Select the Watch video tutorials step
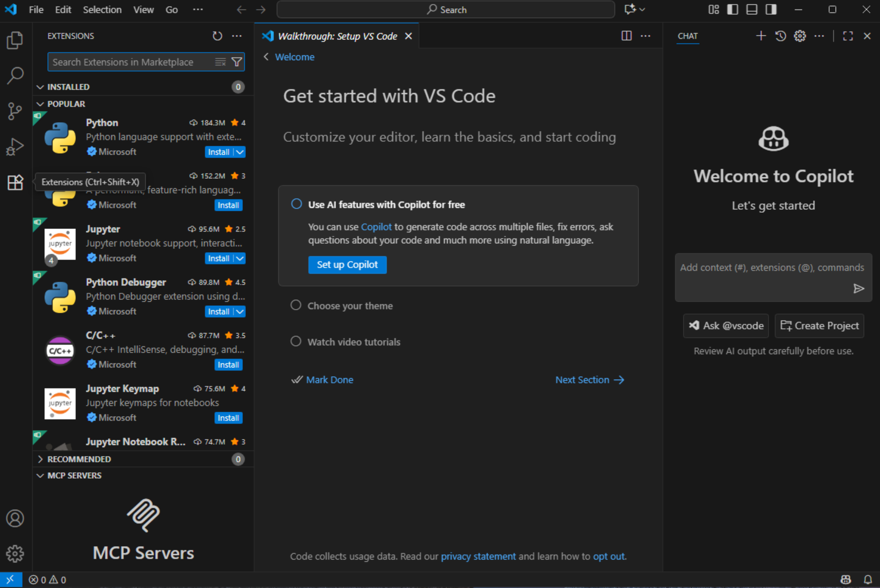 pyautogui.click(x=353, y=342)
